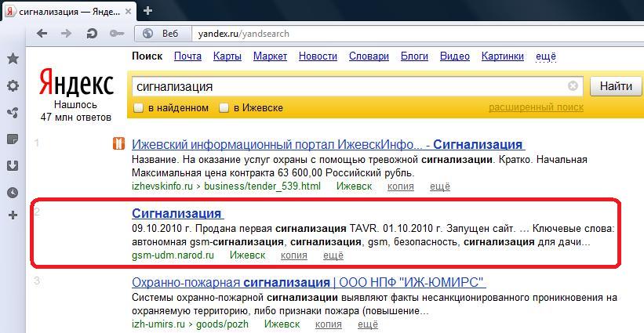The image size is (644, 333).
Task: Open a new browser tab
Action: click(147, 11)
